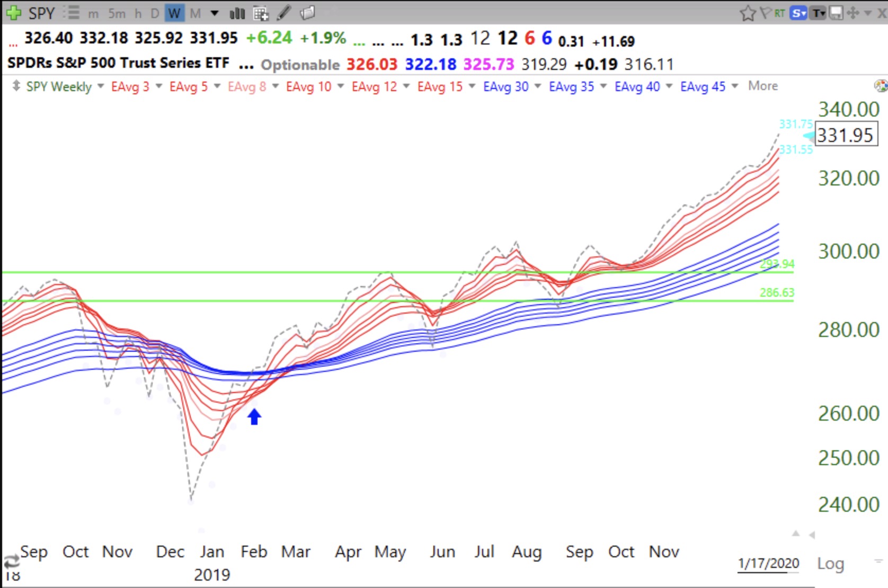Image resolution: width=888 pixels, height=588 pixels.
Task: Expand the EAvg 35 dropdown arrow
Action: click(x=603, y=85)
